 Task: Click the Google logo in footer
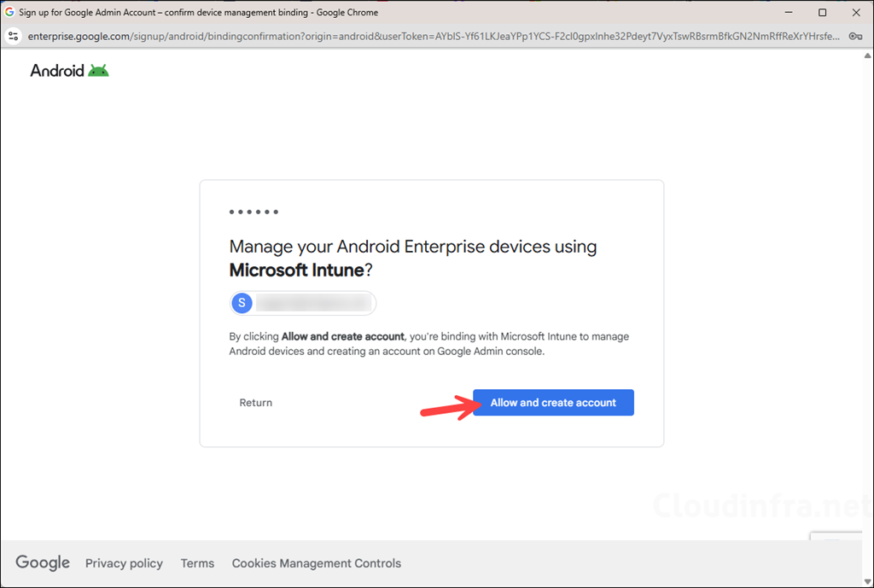[43, 562]
